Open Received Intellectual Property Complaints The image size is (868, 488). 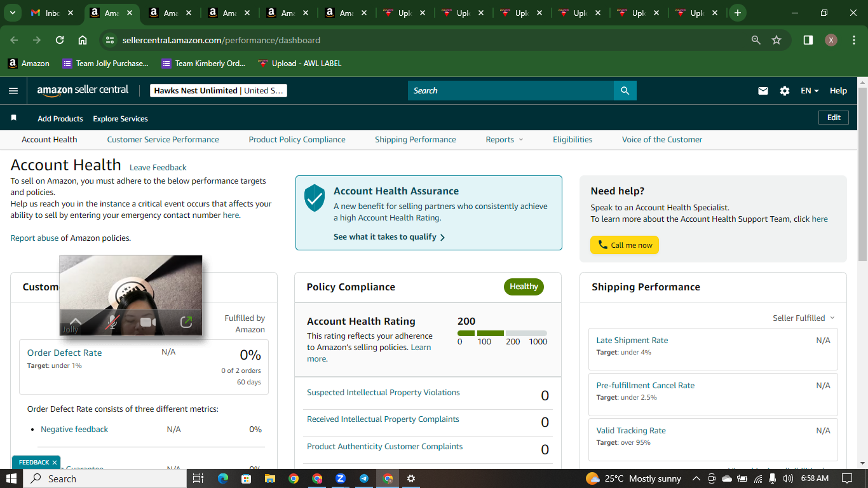pos(383,419)
